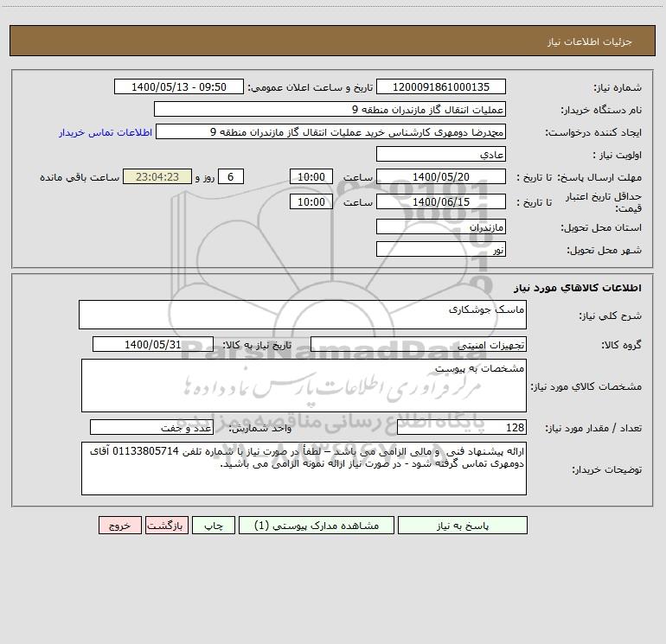
Task: Click the بازگشت back button
Action: click(x=166, y=525)
